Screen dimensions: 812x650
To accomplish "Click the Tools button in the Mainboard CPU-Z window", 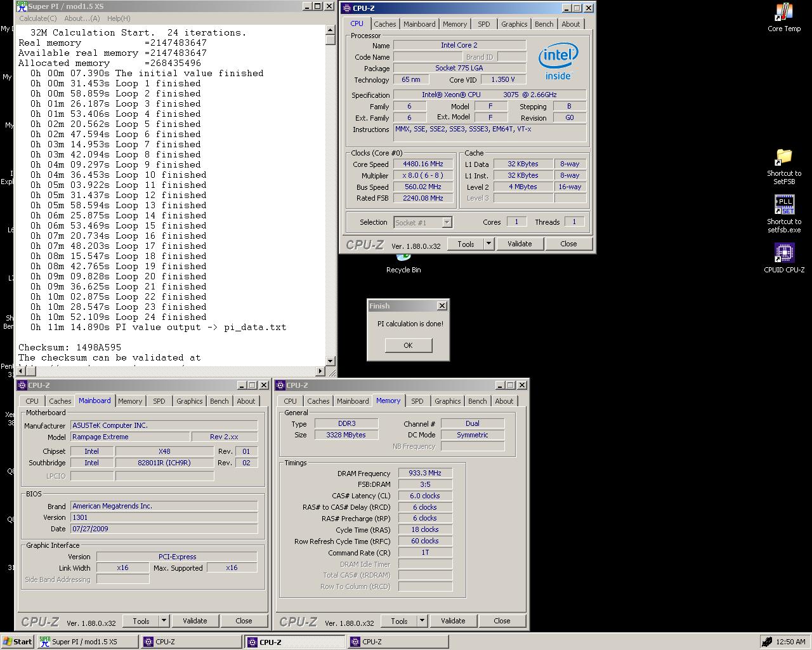I will (141, 621).
